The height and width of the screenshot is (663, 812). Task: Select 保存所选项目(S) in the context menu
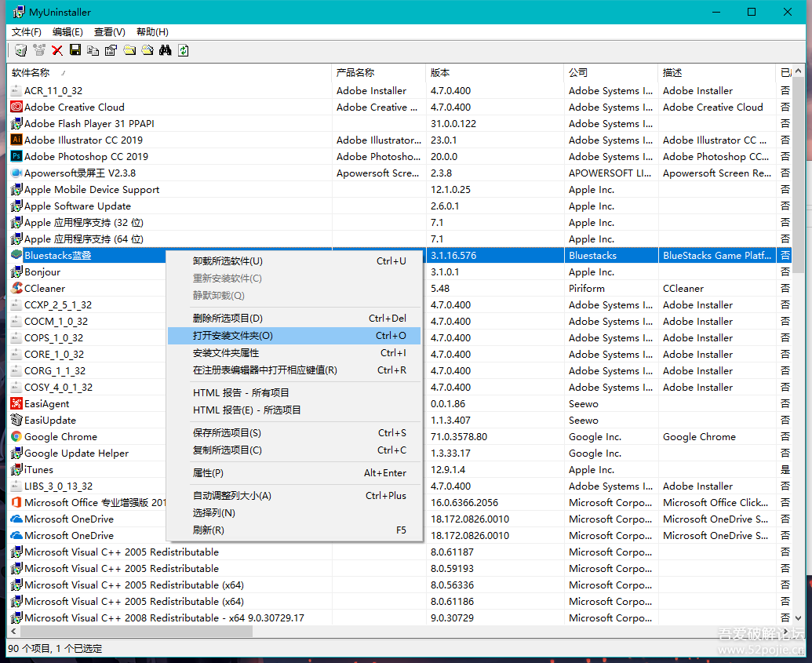(294, 432)
